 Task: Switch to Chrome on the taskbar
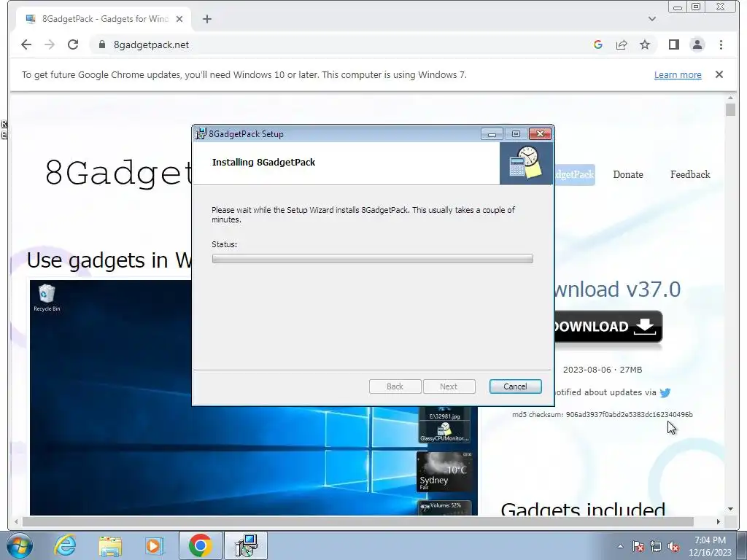tap(200, 545)
